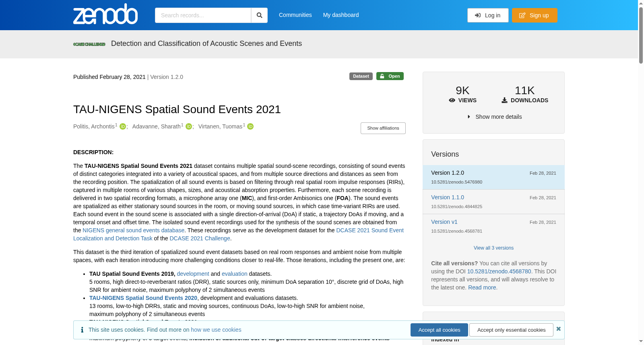Click author name Adavanne, Sharath

(157, 126)
